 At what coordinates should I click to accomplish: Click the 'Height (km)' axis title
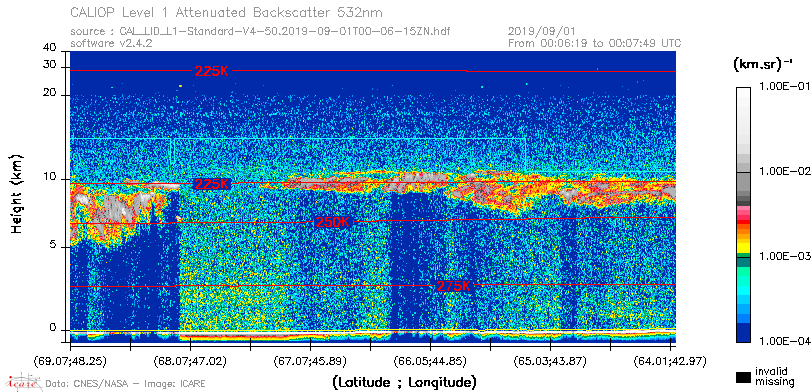16,193
